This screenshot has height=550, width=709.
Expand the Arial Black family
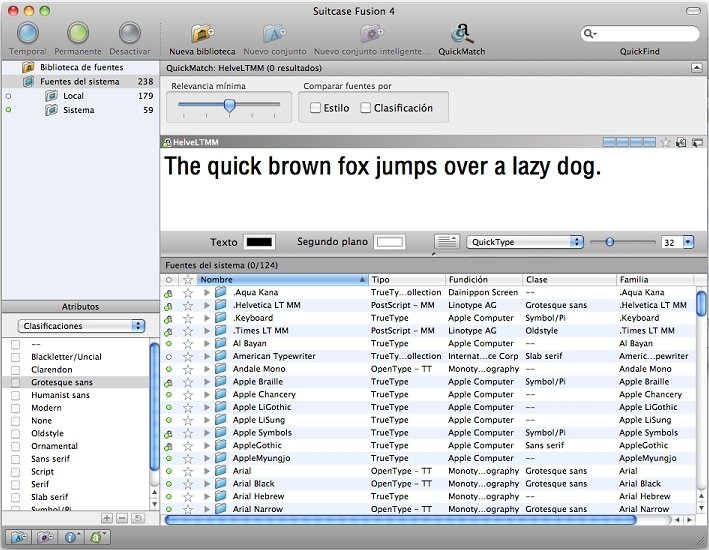(x=207, y=484)
